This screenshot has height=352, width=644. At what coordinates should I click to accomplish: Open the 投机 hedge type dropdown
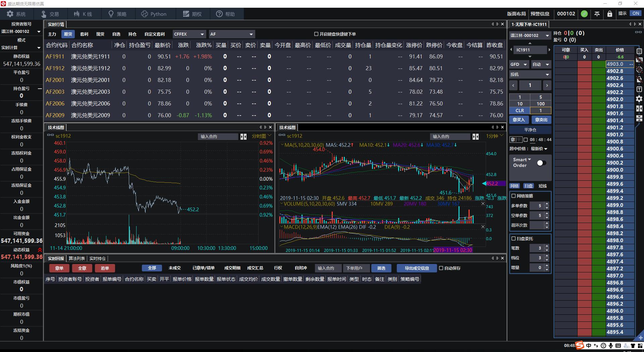click(530, 74)
